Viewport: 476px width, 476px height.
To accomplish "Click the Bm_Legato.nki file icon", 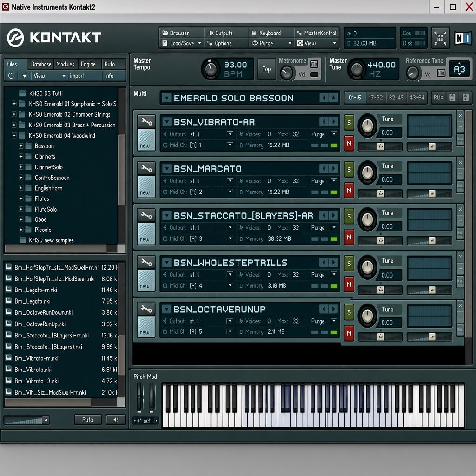I will point(8,301).
